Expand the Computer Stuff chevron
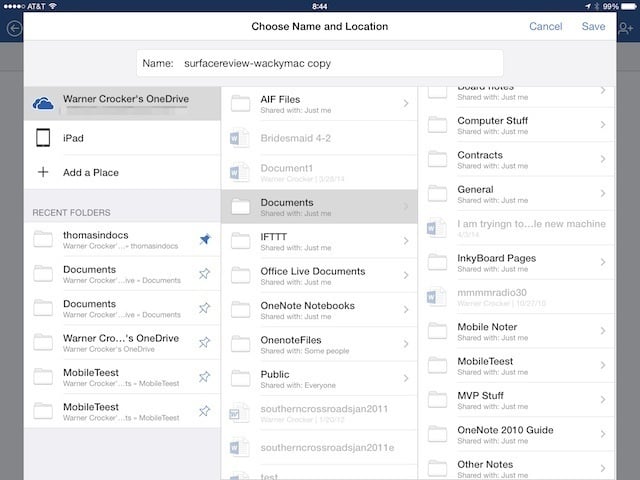Image resolution: width=640 pixels, height=480 pixels. [603, 125]
